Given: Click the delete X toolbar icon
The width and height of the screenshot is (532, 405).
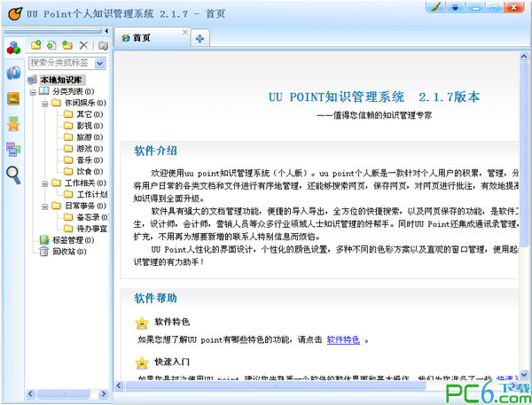Looking at the screenshot, I should [x=83, y=45].
